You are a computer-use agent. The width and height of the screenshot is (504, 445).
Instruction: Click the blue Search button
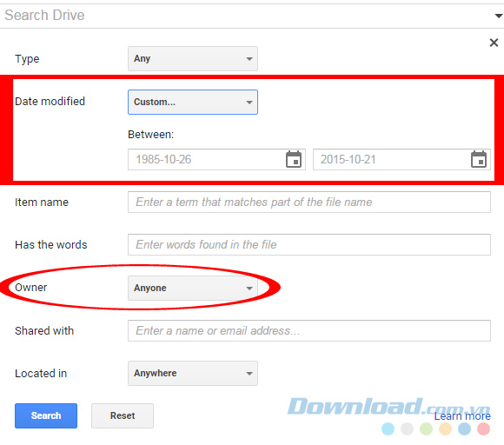point(46,415)
